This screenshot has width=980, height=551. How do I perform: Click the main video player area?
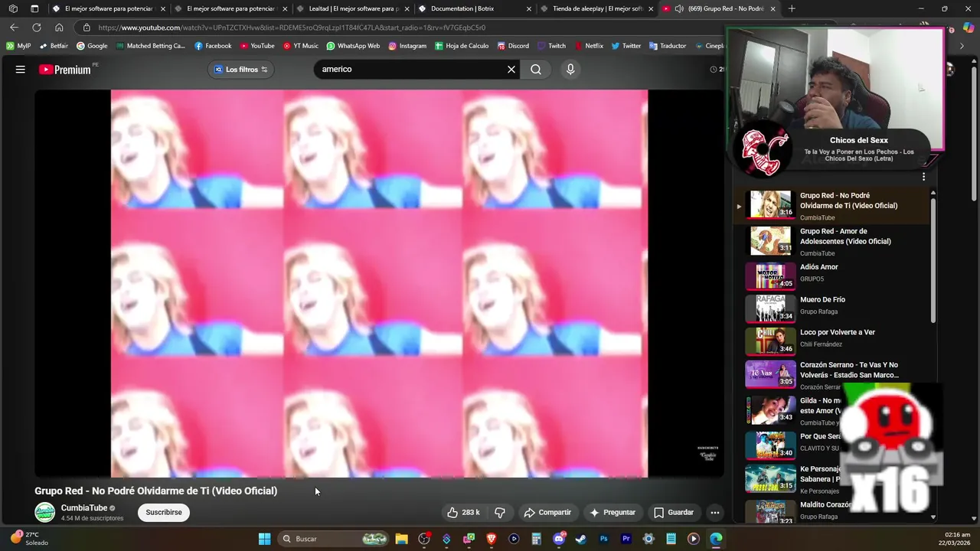coord(379,284)
